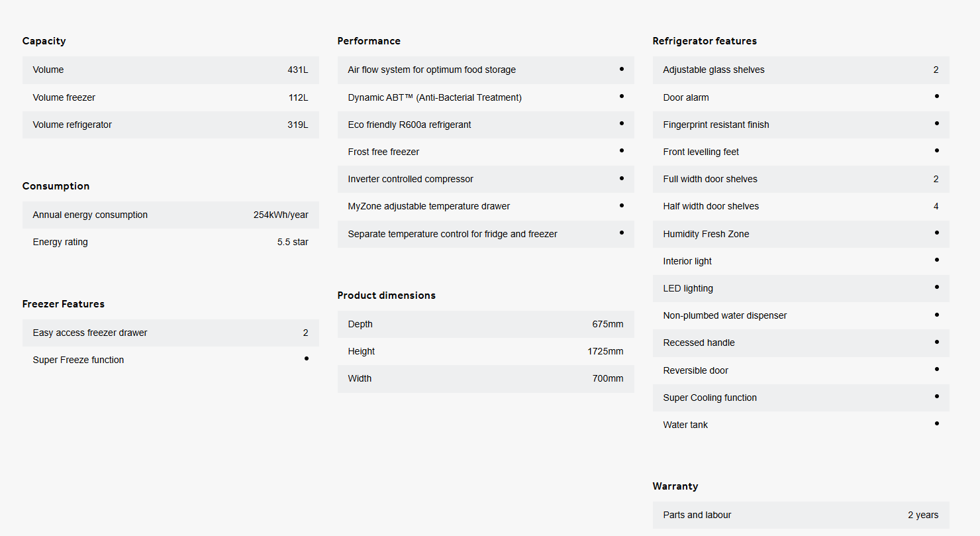980x536 pixels.
Task: Click the Half width door shelves row
Action: pos(801,206)
